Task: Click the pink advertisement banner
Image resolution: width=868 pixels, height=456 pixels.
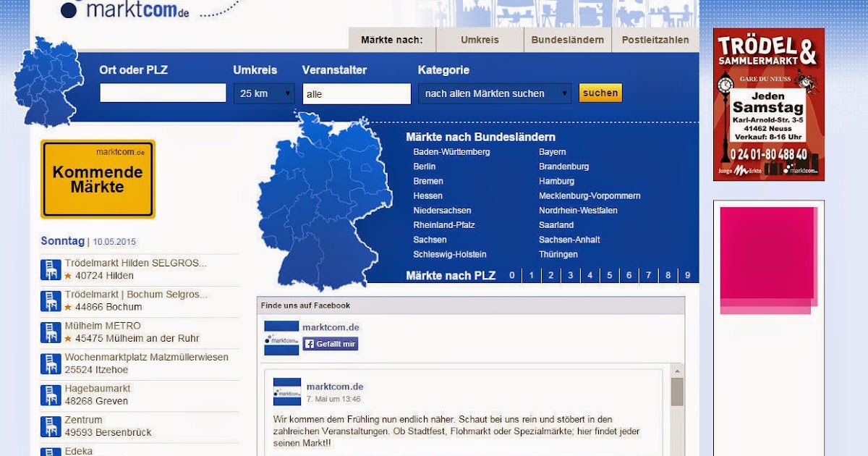Action: pos(768,260)
